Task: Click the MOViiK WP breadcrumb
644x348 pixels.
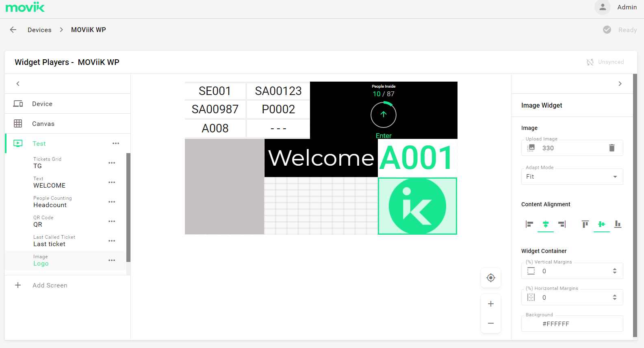Action: [x=89, y=30]
